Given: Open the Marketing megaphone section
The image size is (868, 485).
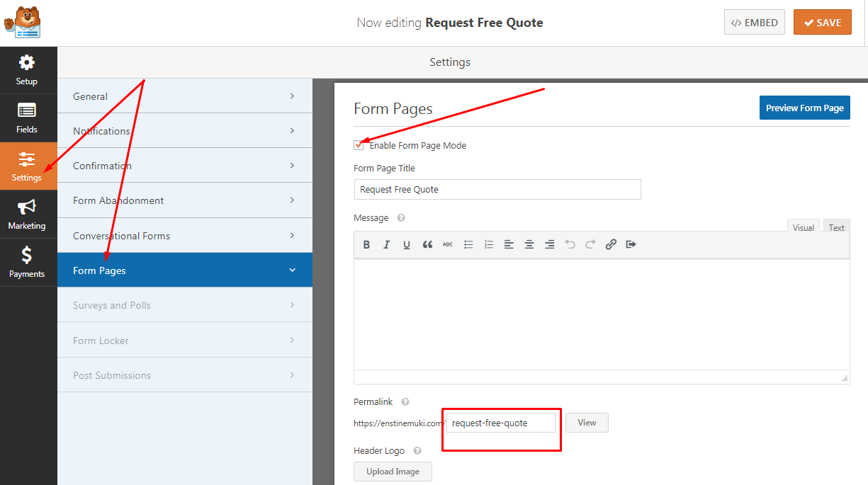Looking at the screenshot, I should click(27, 215).
